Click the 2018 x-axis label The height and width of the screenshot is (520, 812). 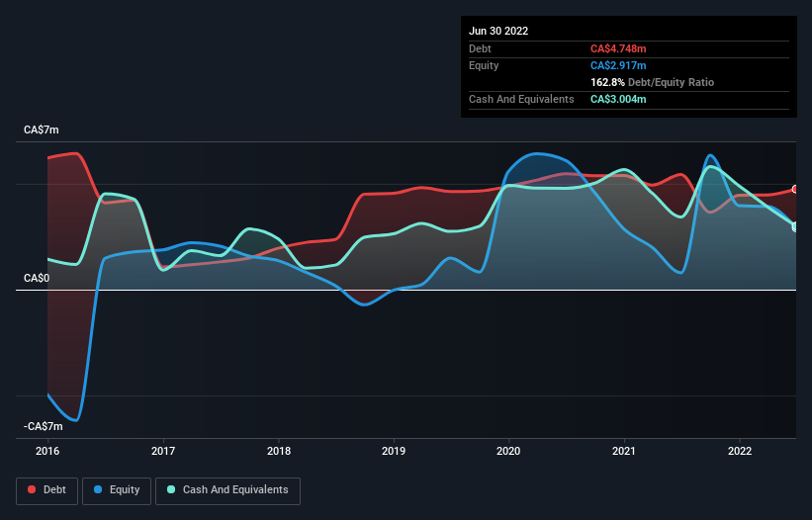(279, 451)
